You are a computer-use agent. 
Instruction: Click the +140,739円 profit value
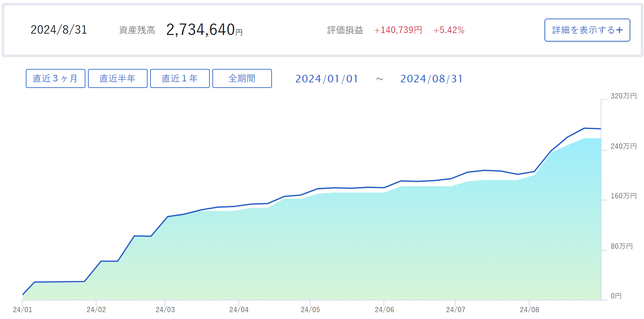pyautogui.click(x=398, y=30)
